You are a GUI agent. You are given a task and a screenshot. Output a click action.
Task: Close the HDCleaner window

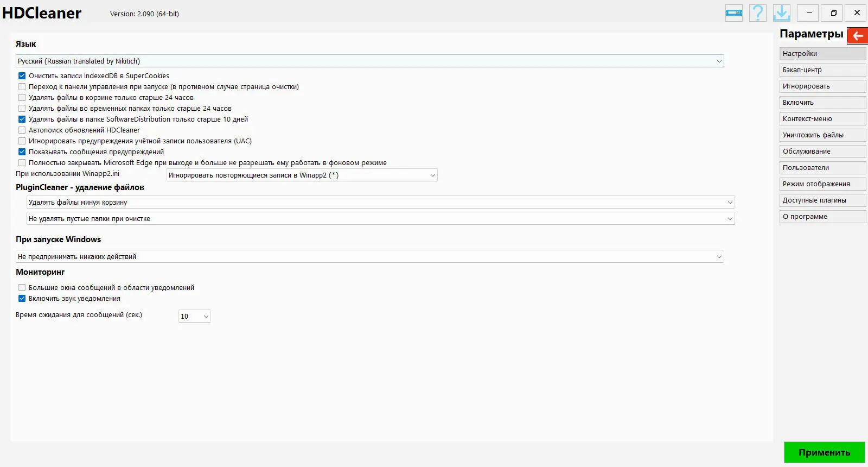click(857, 12)
